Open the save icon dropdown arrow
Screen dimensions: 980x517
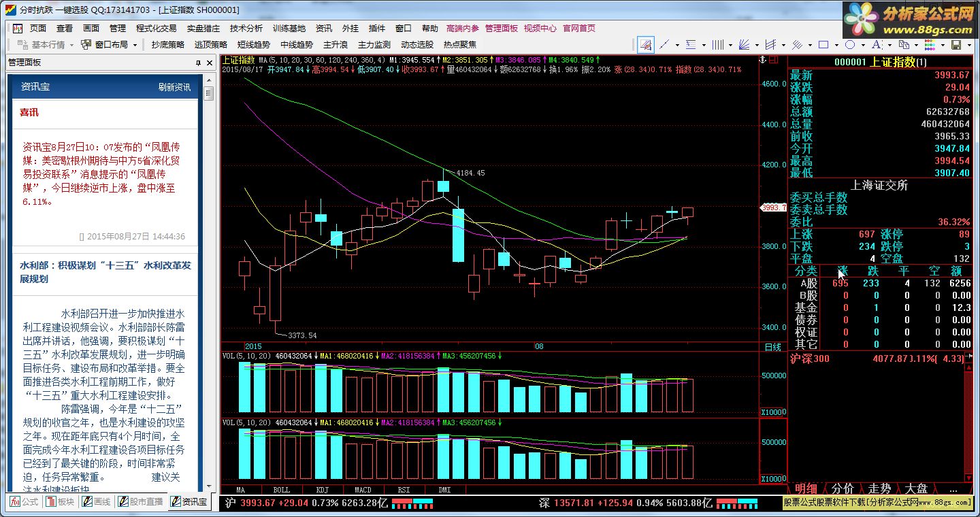[x=969, y=45]
